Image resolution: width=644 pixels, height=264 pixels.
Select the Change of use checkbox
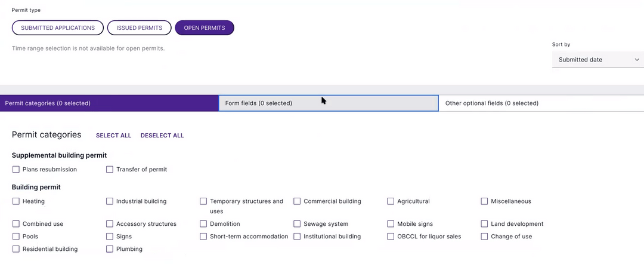[485, 237]
